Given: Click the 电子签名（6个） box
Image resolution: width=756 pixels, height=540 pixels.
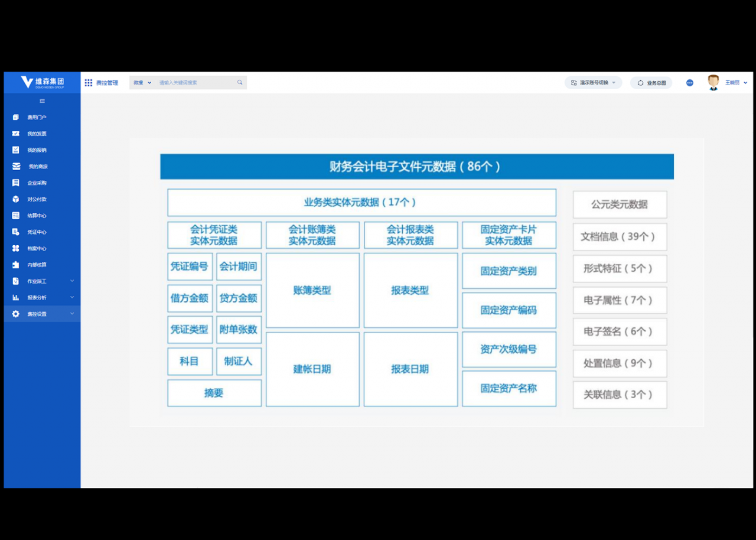Looking at the screenshot, I should click(620, 332).
